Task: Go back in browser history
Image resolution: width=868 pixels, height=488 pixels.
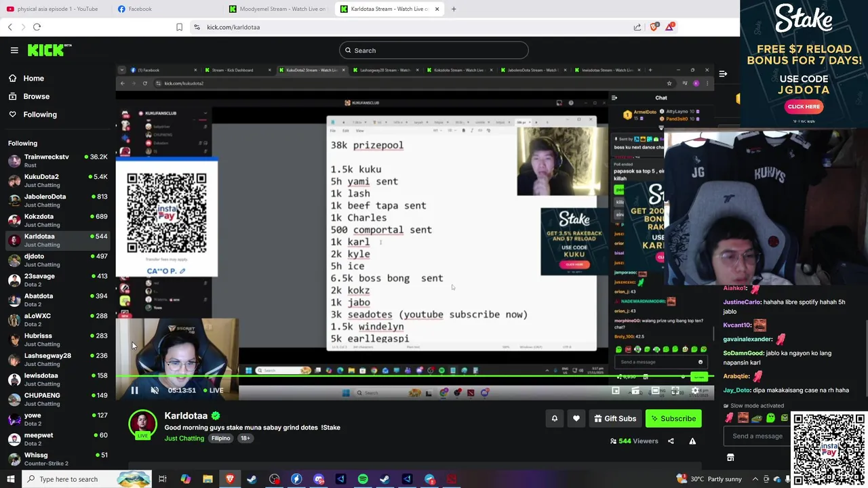Action: pos(9,27)
